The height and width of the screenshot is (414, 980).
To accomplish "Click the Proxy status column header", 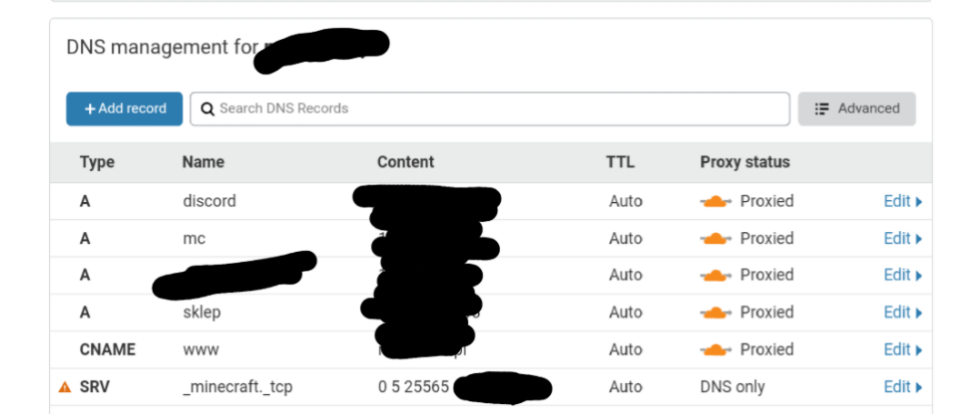I will tap(745, 162).
